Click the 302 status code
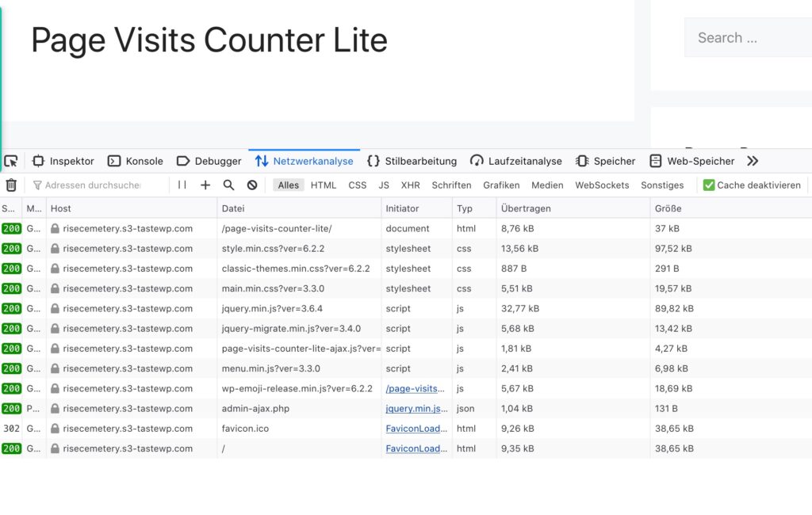 [x=11, y=429]
